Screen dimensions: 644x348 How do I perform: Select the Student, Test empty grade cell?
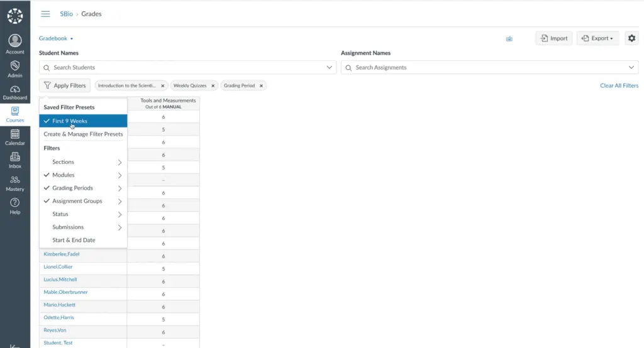click(164, 344)
